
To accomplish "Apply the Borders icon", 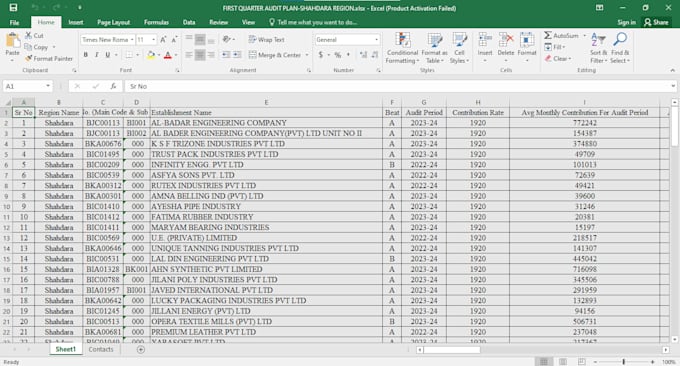I will pyautogui.click(x=129, y=55).
